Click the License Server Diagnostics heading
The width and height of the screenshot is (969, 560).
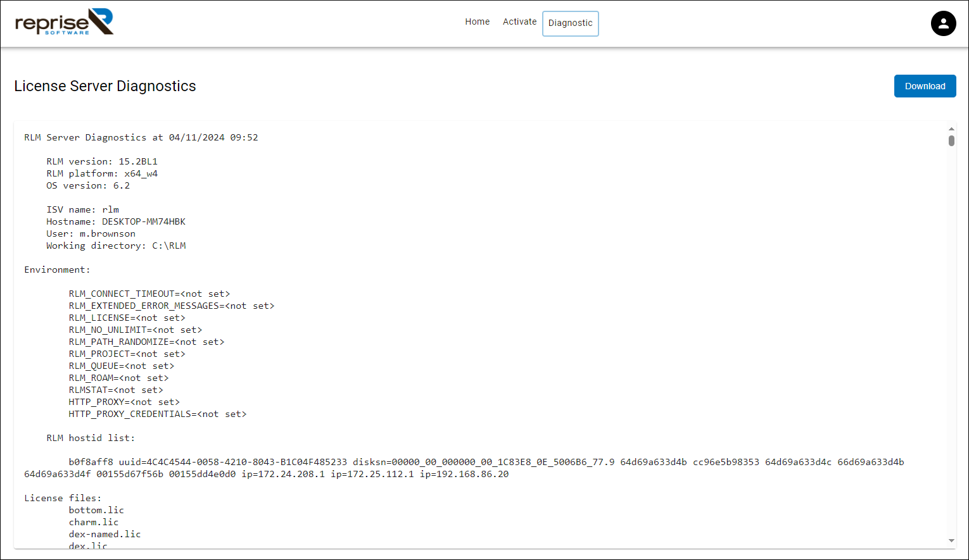[105, 86]
